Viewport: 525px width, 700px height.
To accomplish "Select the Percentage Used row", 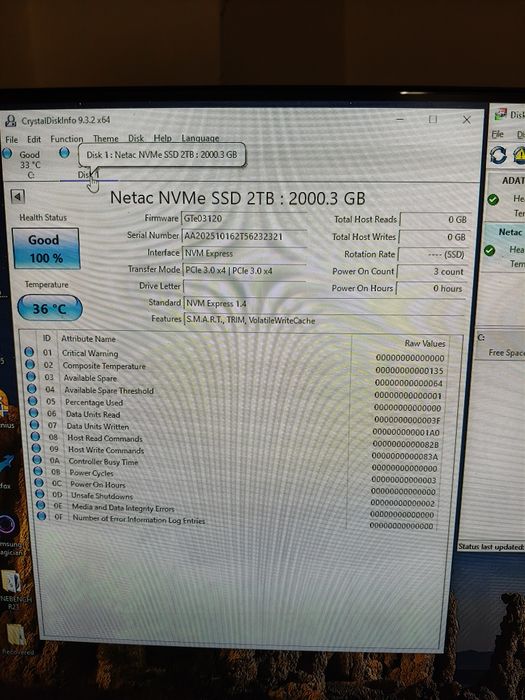I will tap(236, 404).
